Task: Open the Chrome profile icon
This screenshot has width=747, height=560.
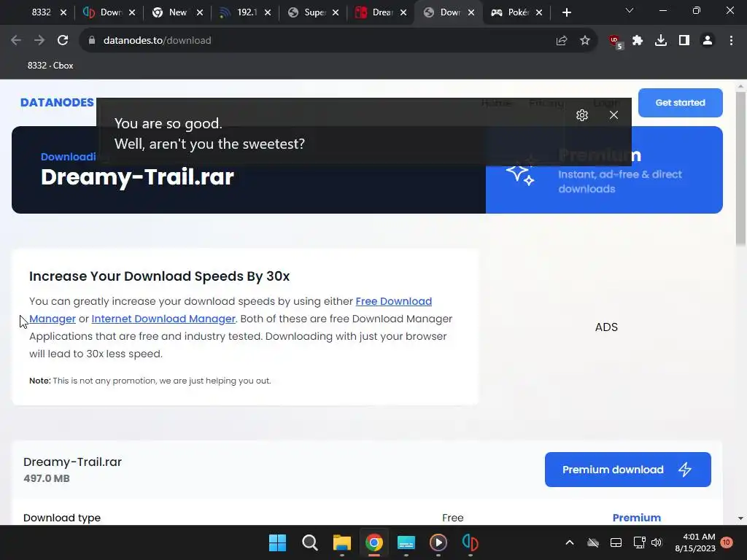Action: pyautogui.click(x=708, y=41)
